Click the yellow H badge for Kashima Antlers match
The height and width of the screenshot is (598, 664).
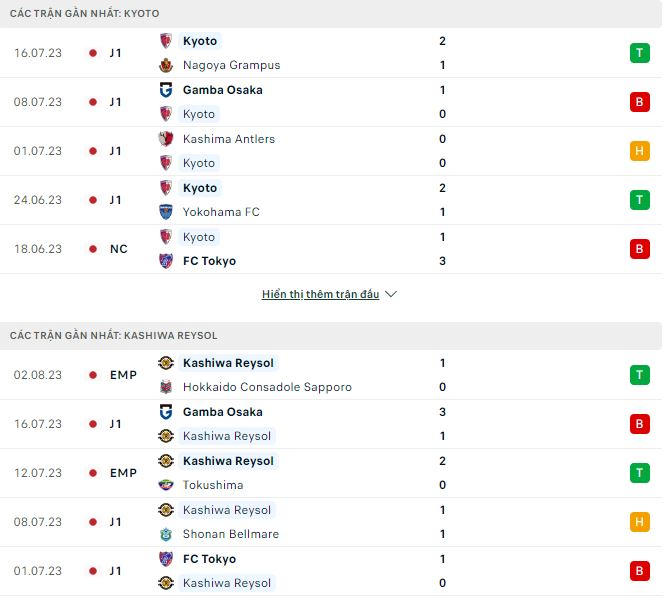(639, 151)
